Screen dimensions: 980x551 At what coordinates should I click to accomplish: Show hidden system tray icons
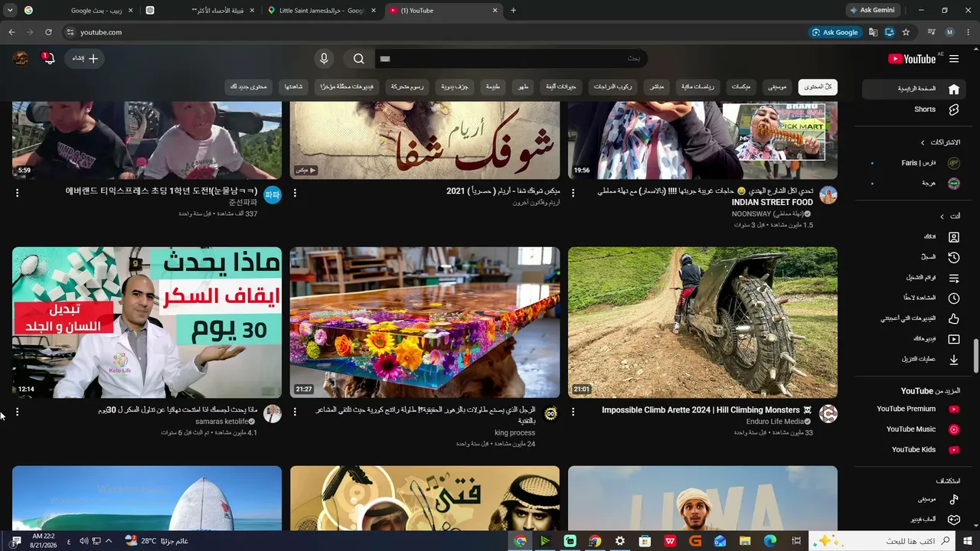click(109, 541)
